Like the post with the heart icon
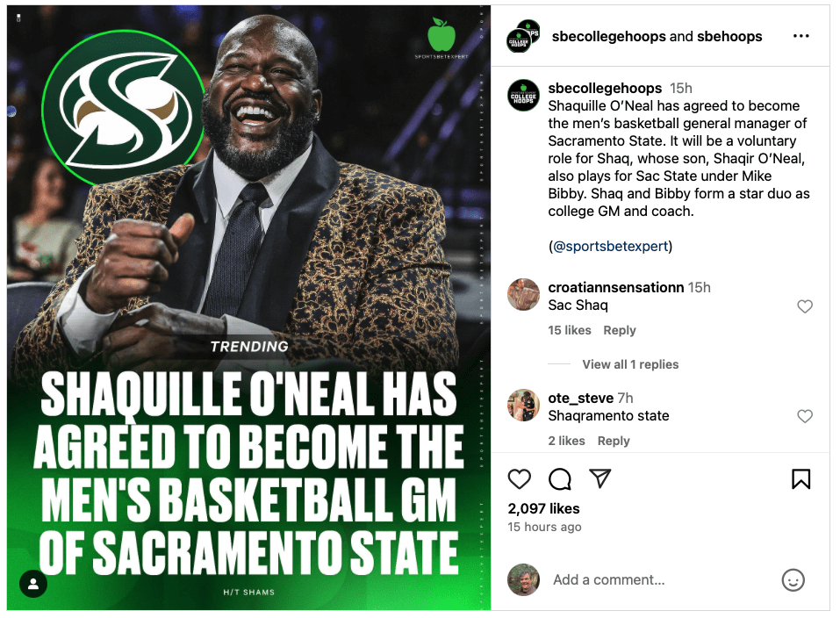The image size is (840, 618). pos(519,478)
